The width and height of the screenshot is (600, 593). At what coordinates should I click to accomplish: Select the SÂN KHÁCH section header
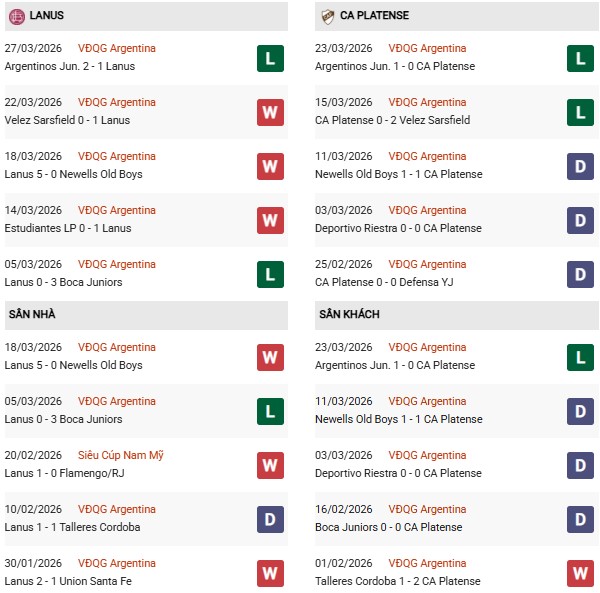[x=351, y=314]
